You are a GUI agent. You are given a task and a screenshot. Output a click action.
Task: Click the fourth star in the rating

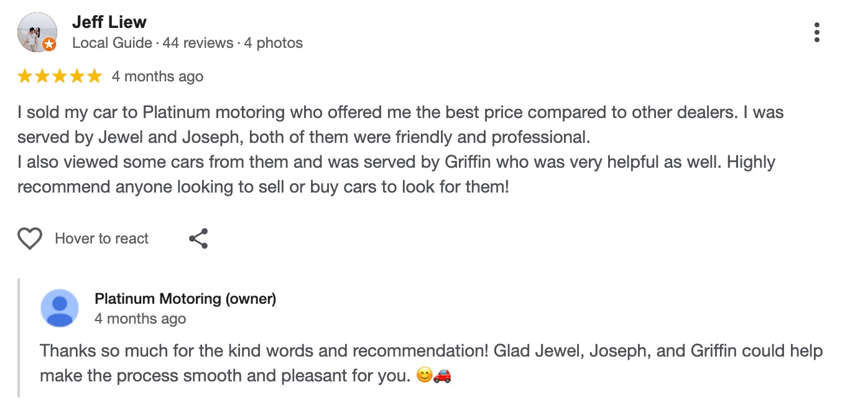coord(77,76)
